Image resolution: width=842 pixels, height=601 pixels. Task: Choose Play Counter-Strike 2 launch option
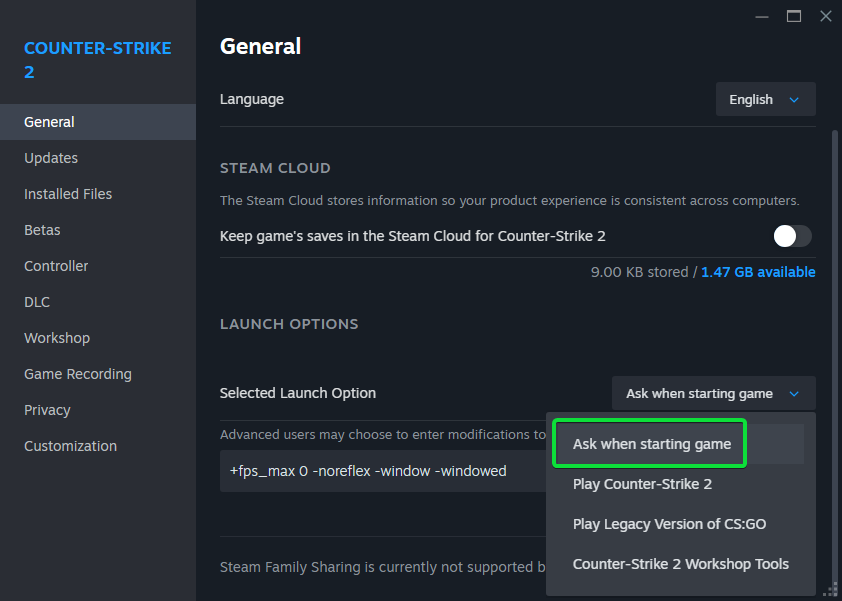click(x=642, y=484)
